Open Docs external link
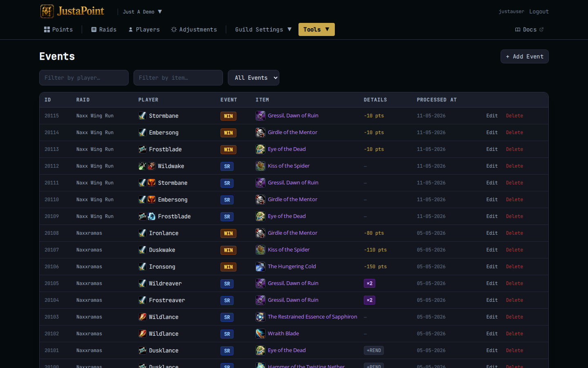The image size is (588, 368). [529, 29]
